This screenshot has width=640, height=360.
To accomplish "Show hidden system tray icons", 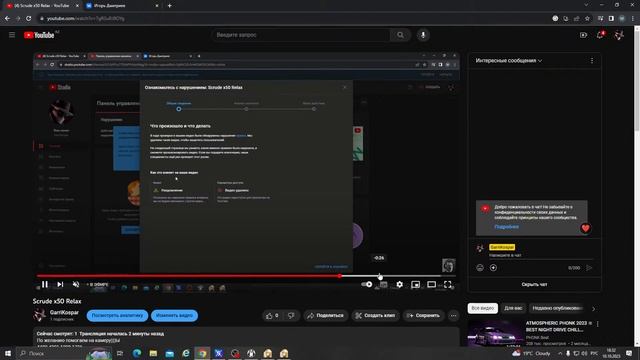I will click(x=560, y=353).
